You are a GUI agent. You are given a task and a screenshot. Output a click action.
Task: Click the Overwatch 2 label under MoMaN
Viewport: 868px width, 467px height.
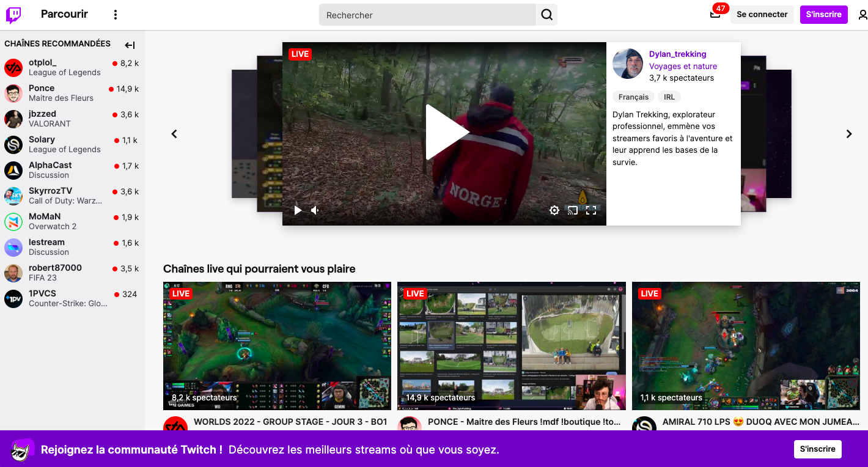[53, 226]
